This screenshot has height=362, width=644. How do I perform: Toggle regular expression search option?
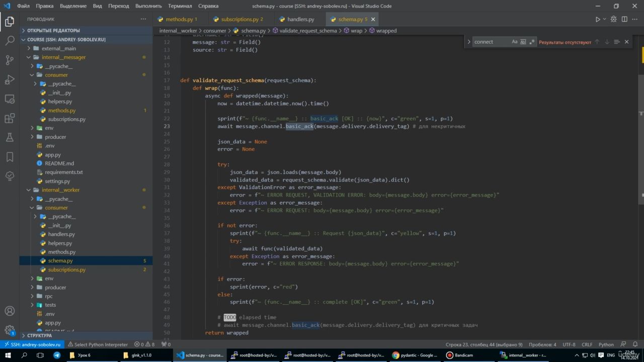click(532, 42)
